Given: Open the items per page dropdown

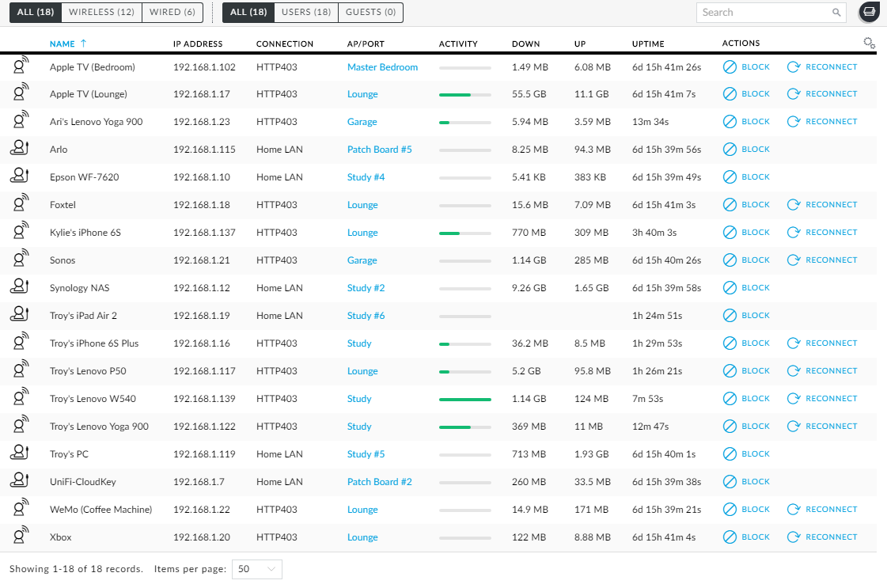Looking at the screenshot, I should coord(256,568).
